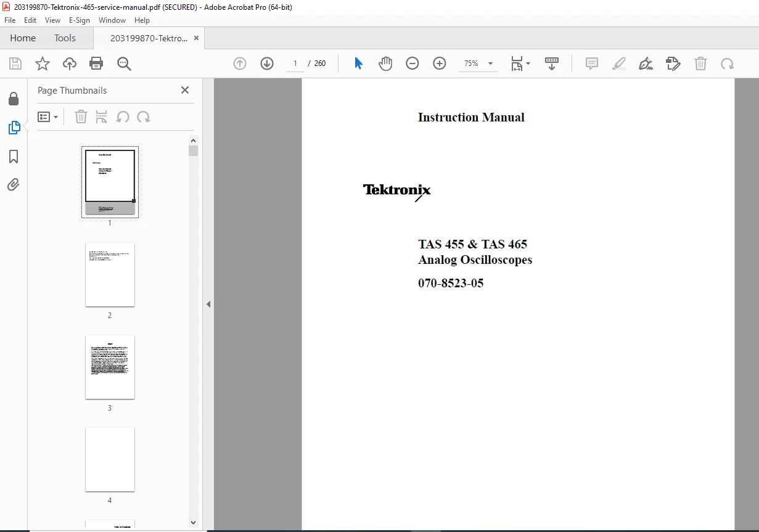Click the toolbar Rotate icon
The image size is (759, 532).
point(728,63)
